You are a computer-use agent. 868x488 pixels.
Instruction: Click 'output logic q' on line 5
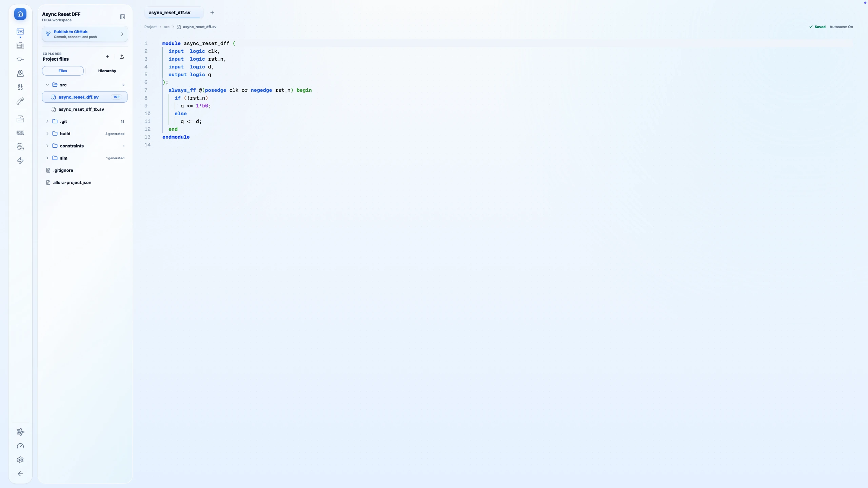190,75
